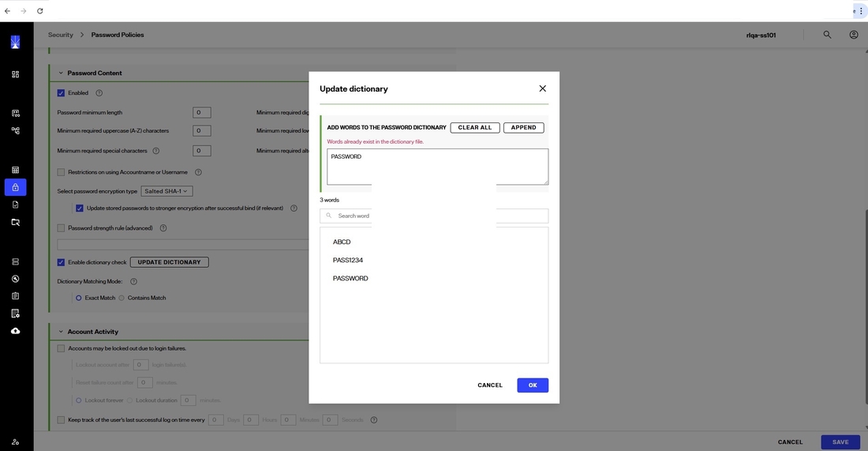Show help for Dictionary Matching Mode
The width and height of the screenshot is (868, 451).
coord(133,281)
